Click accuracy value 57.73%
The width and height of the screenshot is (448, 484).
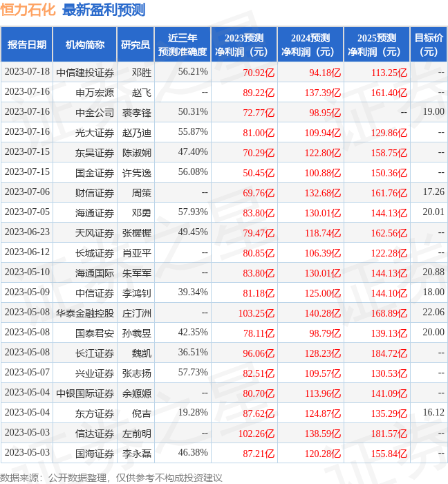click(193, 373)
